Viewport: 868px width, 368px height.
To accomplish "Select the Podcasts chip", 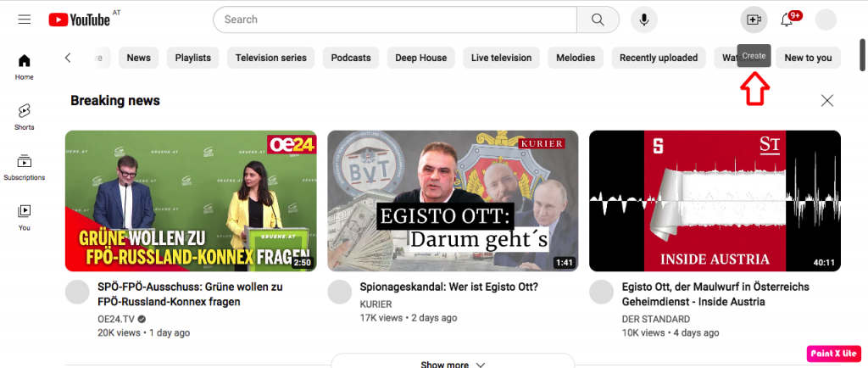I will [x=351, y=58].
